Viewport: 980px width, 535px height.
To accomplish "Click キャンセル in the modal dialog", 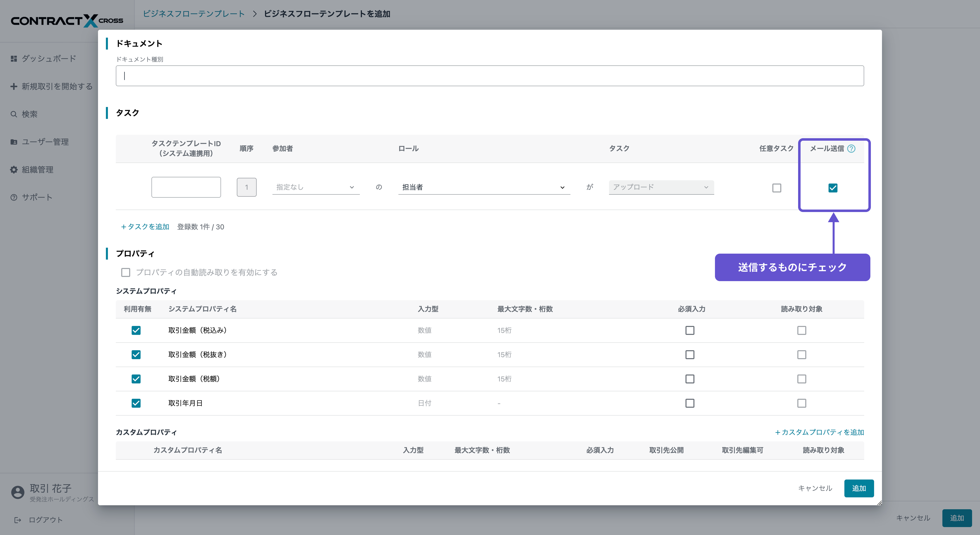I will (815, 488).
